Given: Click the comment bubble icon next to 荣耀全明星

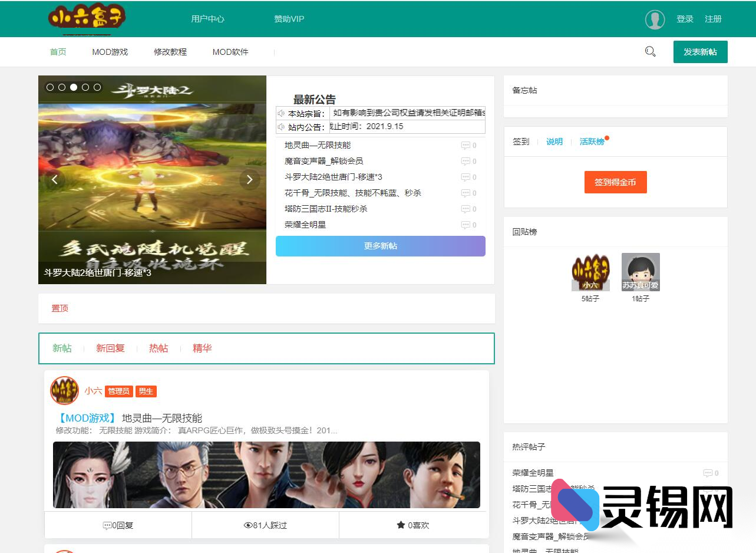Looking at the screenshot, I should [708, 473].
